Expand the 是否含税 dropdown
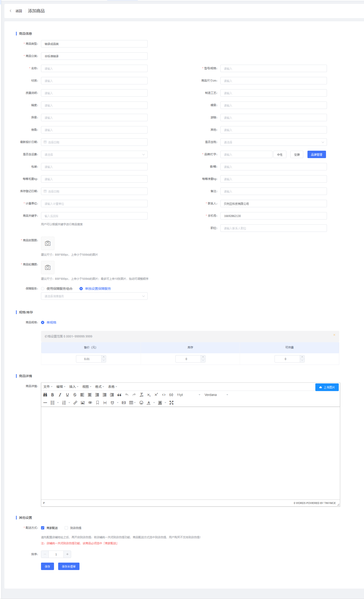The image size is (364, 599). [x=273, y=142]
